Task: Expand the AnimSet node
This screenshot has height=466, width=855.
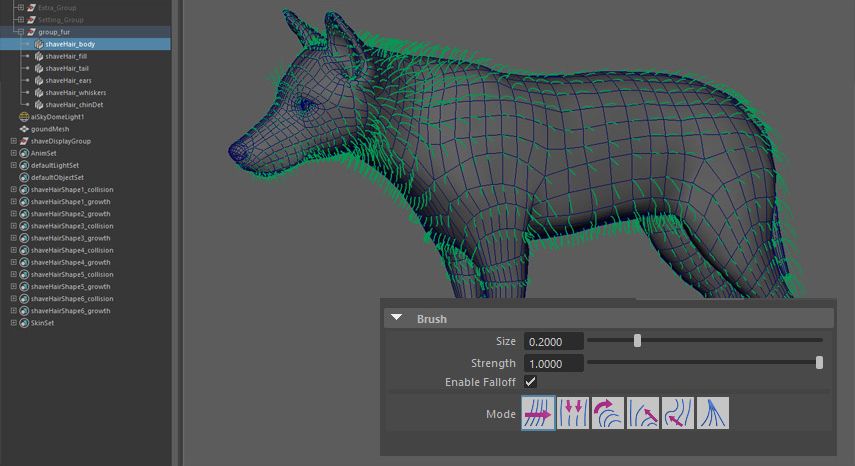Action: click(13, 153)
